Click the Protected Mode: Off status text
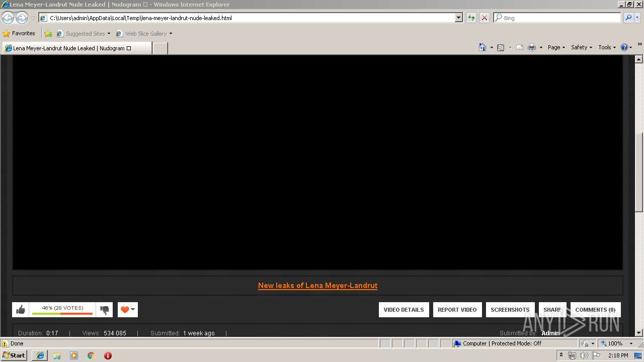Image resolution: width=644 pixels, height=362 pixels. 516,343
